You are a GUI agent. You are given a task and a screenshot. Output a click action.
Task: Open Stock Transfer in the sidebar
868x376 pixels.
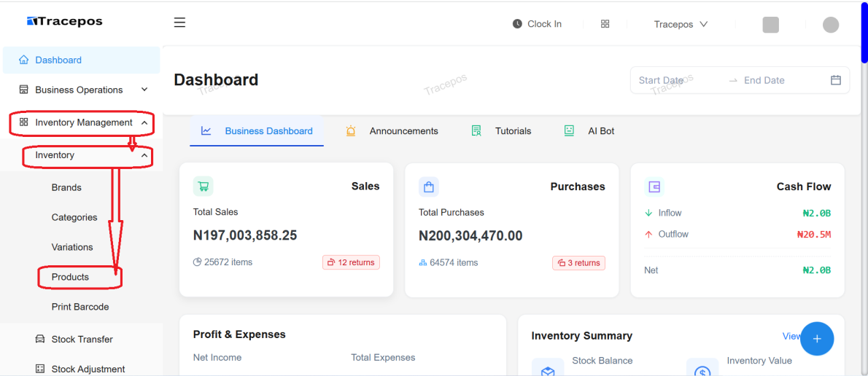[82, 339]
